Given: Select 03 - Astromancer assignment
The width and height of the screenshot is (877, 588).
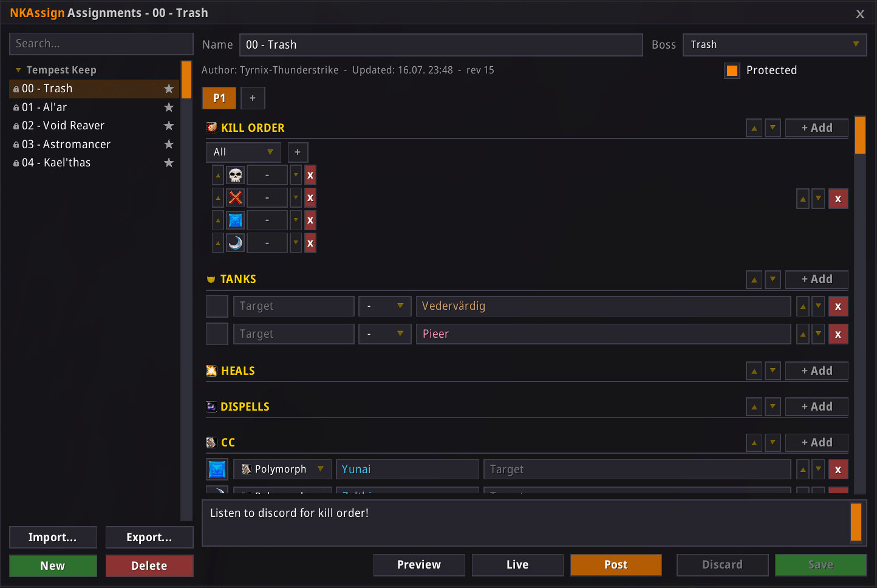Looking at the screenshot, I should point(94,145).
